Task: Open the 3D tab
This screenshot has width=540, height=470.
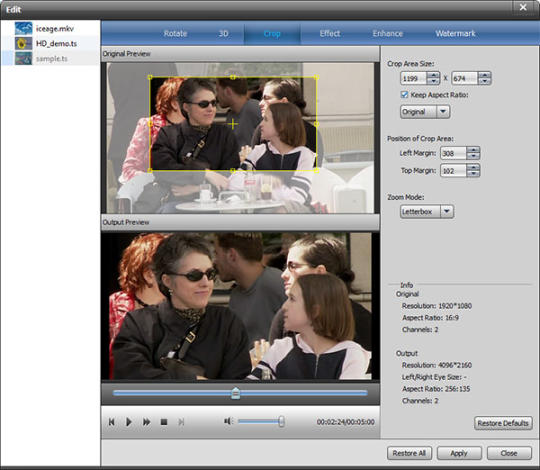Action: coord(224,33)
